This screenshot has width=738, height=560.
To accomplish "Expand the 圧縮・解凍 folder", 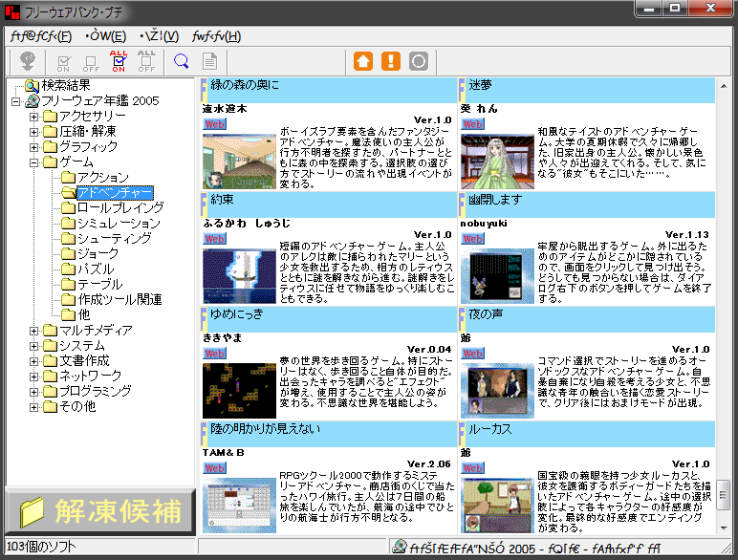I will pos(33,132).
